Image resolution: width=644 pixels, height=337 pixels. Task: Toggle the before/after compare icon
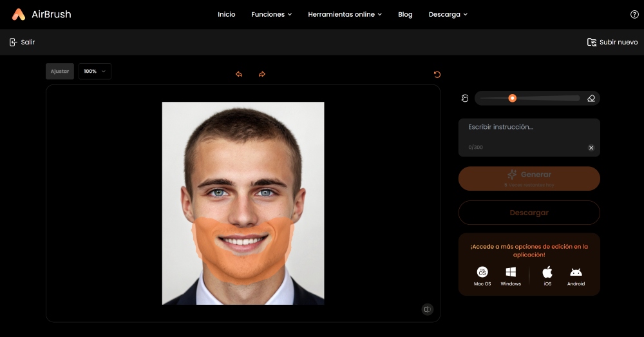[427, 309]
